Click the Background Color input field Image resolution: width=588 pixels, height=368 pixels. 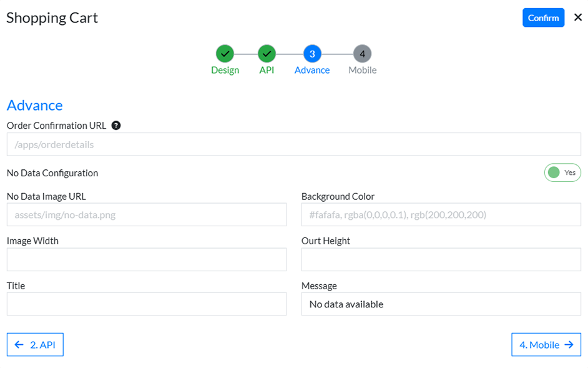tap(441, 215)
